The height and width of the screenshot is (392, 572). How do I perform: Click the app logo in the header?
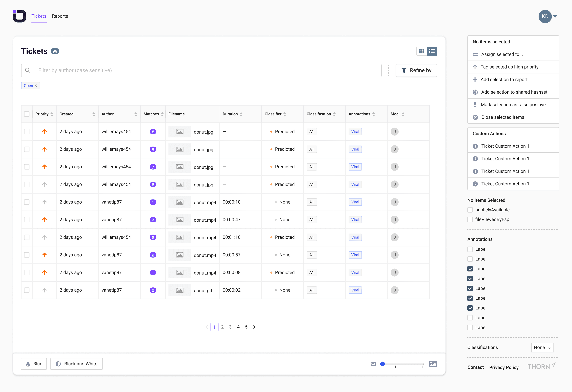coord(19,16)
